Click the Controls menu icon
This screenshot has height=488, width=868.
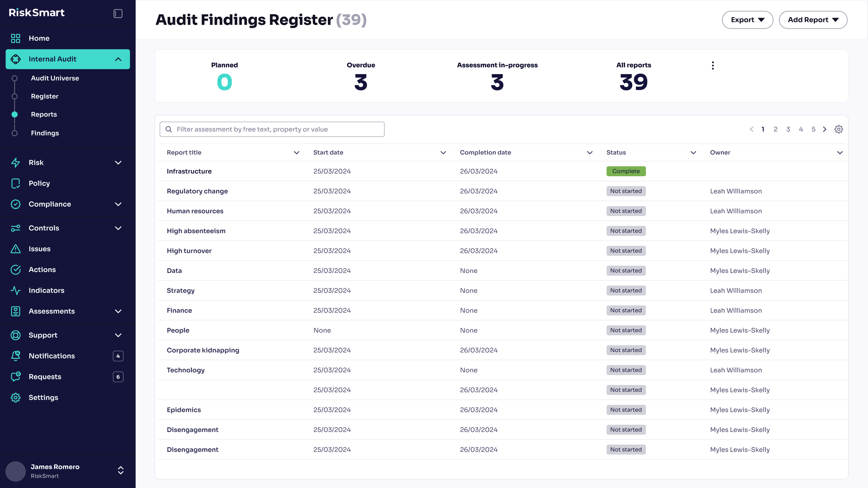click(x=16, y=228)
